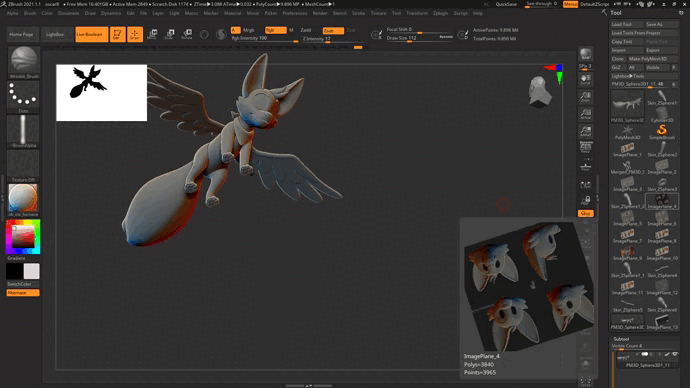Click the Perspective grid icon in the right shelf

(585, 148)
